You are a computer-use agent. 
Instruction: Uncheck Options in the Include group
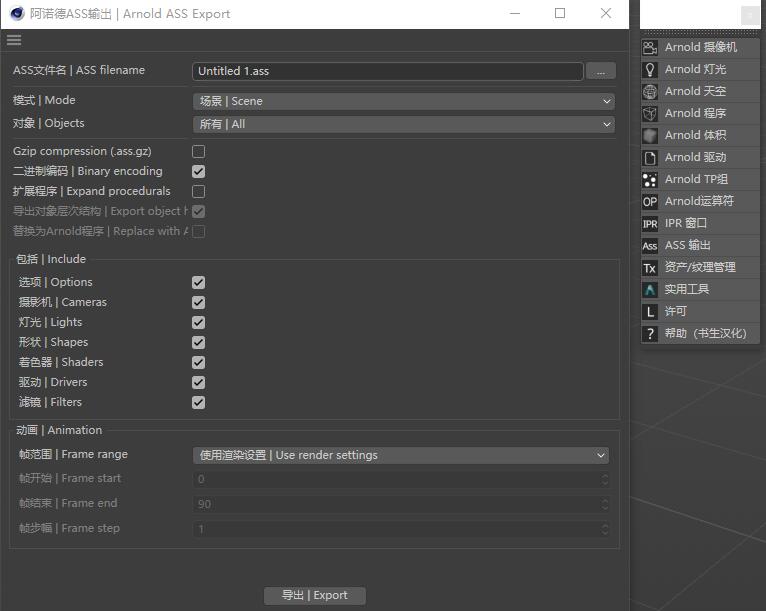[198, 282]
